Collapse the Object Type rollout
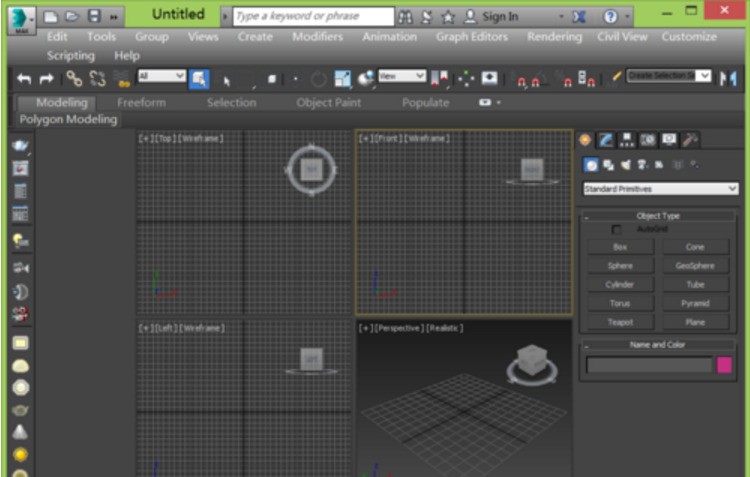Viewport: 750px width, 477px height. coord(587,215)
